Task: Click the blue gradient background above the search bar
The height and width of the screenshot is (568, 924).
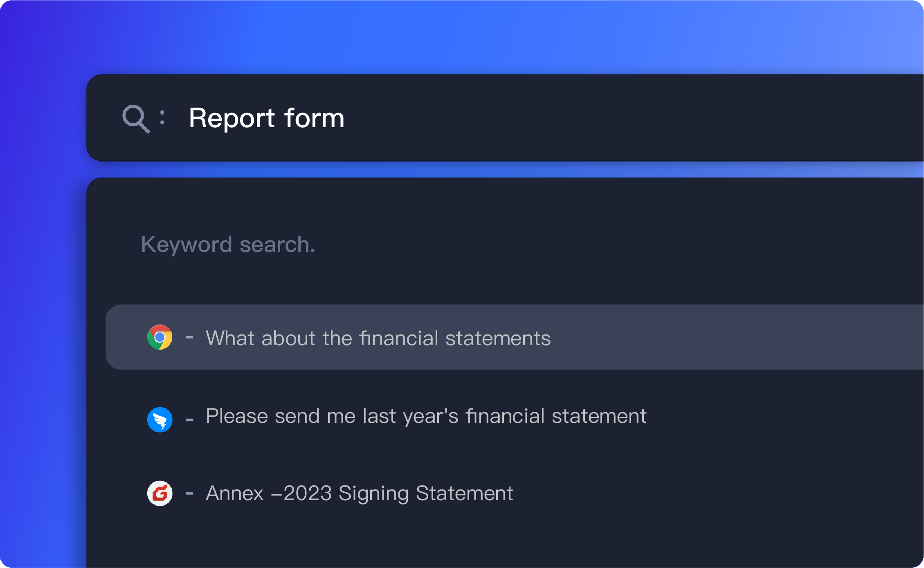Action: 450,37
